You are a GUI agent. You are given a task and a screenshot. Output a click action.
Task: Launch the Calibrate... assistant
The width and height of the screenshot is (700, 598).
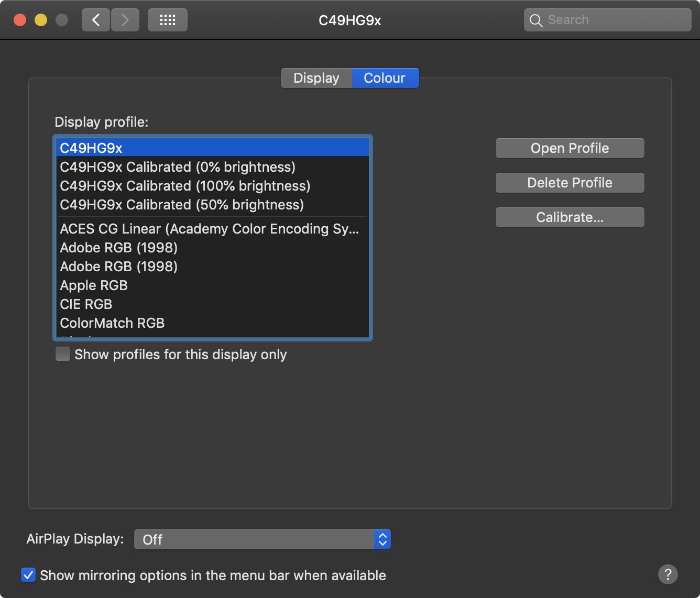coord(570,217)
